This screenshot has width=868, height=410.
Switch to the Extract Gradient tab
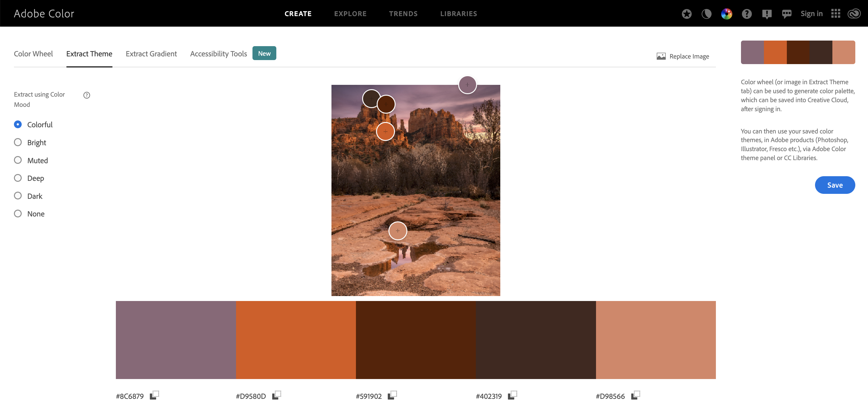coord(151,54)
